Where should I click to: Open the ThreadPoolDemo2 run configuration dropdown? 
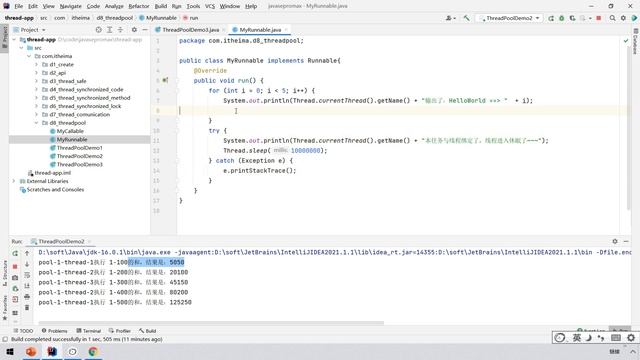(x=509, y=18)
